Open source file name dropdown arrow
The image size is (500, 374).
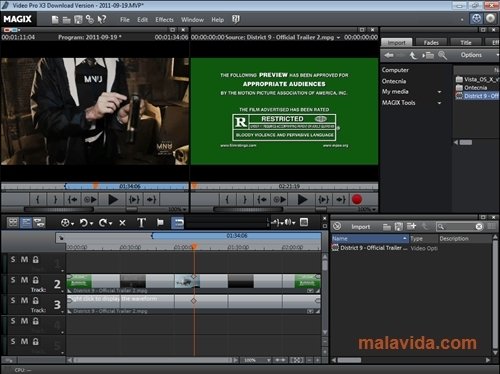338,38
